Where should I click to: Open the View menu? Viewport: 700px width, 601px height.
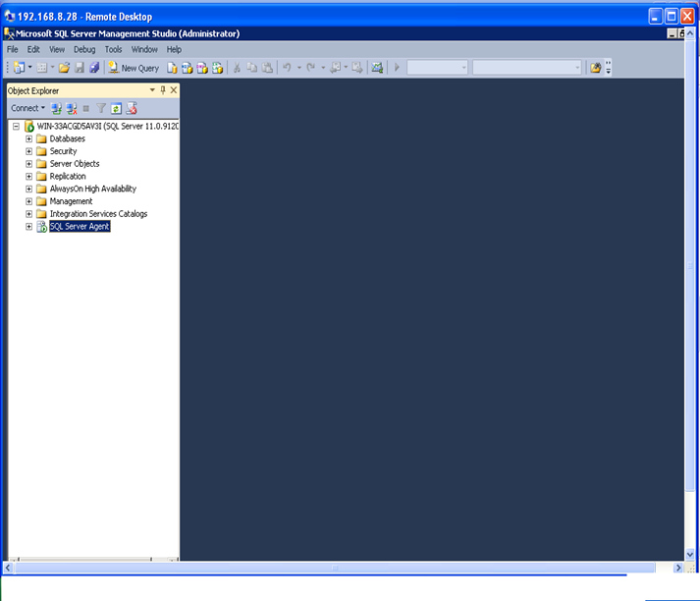pyautogui.click(x=57, y=49)
